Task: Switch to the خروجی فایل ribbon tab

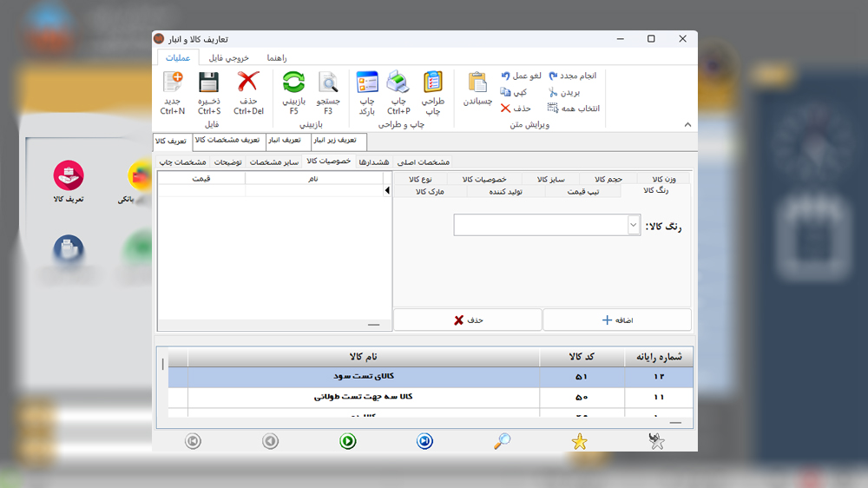Action: tap(229, 57)
